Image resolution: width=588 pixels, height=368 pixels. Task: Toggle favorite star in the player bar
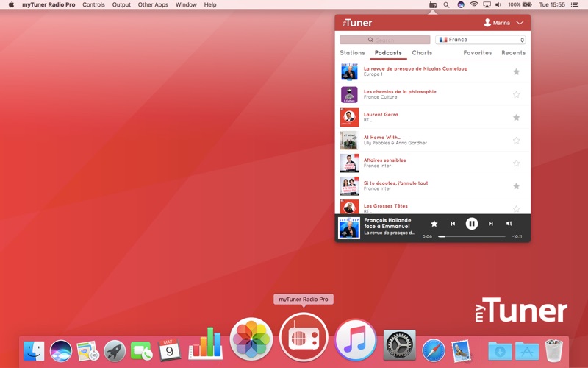(434, 224)
